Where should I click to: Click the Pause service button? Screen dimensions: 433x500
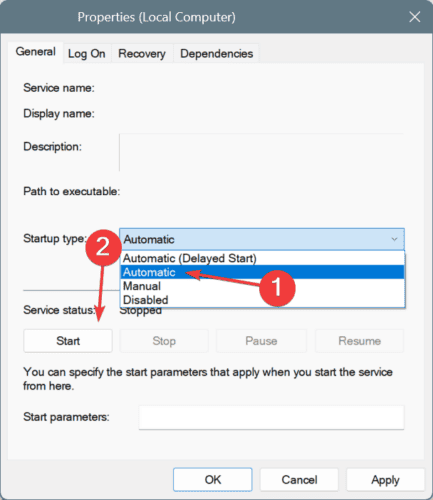(261, 341)
